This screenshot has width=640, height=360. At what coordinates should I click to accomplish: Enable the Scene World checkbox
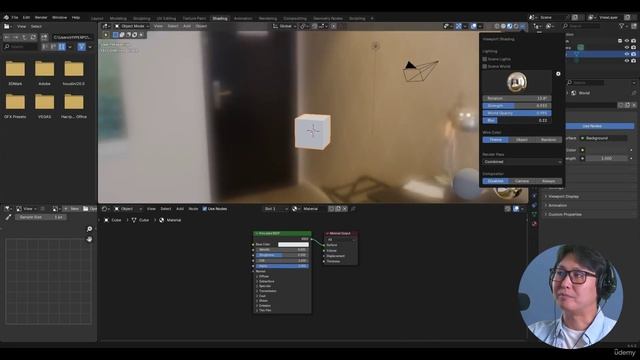click(485, 66)
